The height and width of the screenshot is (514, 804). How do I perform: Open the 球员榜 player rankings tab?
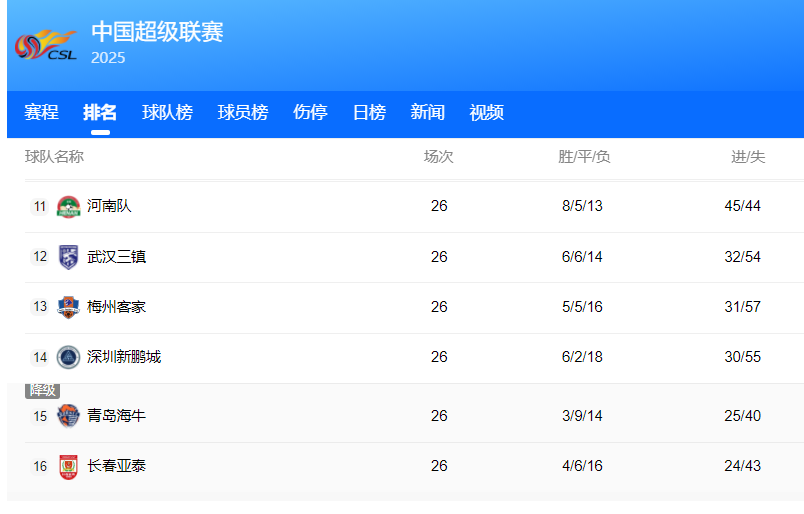243,113
